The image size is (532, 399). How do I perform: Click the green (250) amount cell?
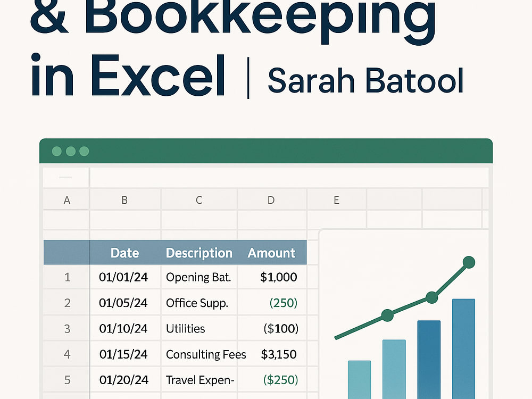click(x=272, y=303)
